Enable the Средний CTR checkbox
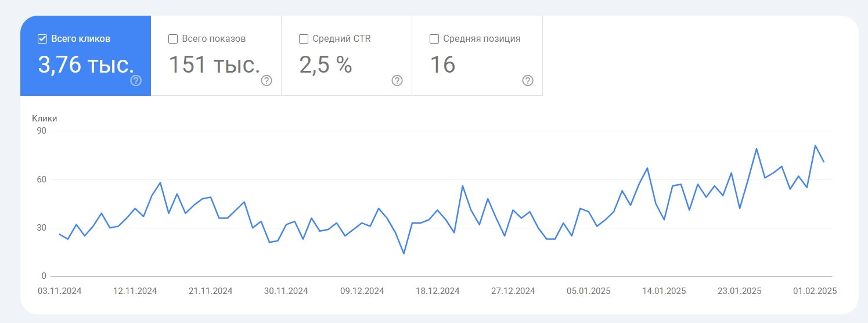This screenshot has width=868, height=323. 304,39
